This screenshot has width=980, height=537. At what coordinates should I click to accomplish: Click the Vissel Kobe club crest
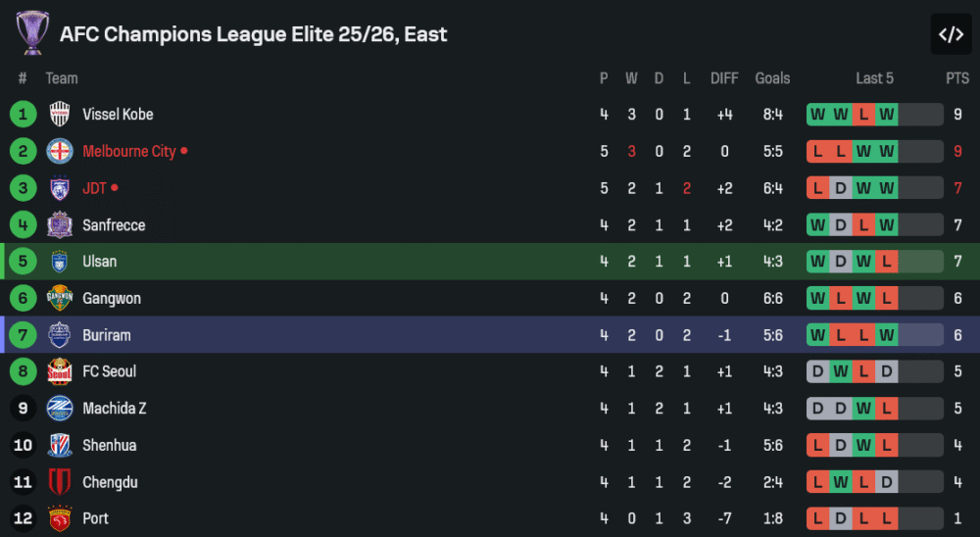(60, 115)
